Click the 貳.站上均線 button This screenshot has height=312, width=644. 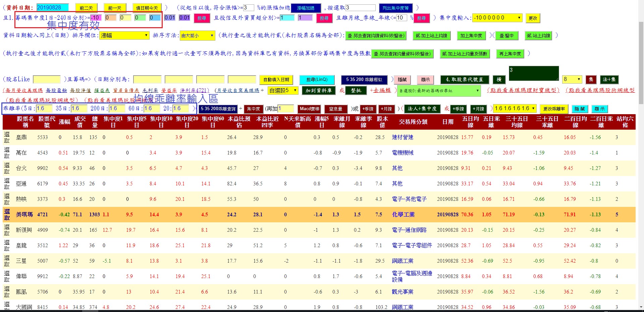pos(538,36)
